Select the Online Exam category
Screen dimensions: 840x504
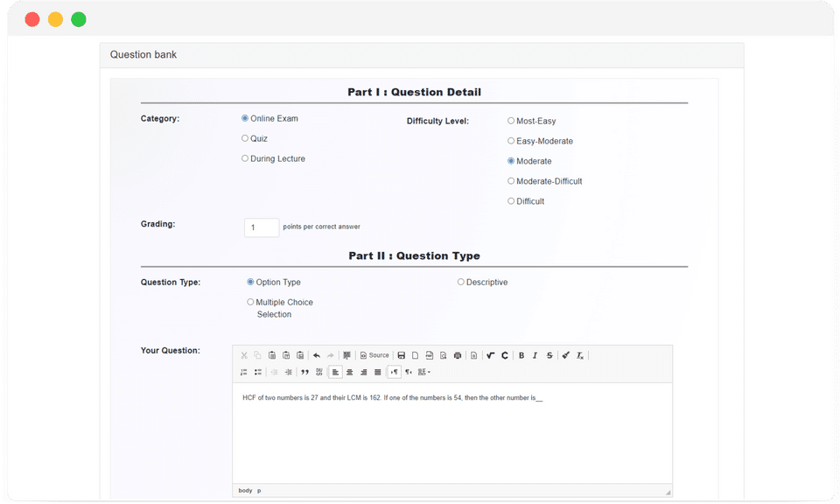tap(245, 118)
